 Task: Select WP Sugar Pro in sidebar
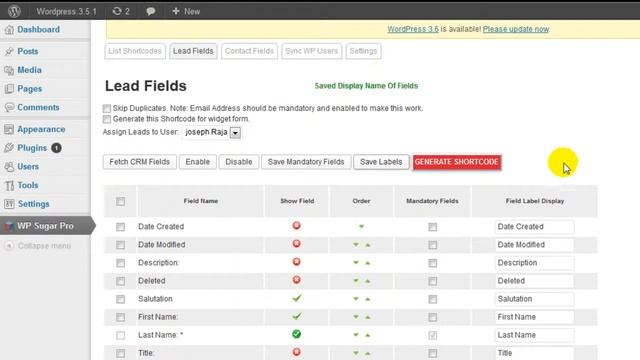point(45,226)
